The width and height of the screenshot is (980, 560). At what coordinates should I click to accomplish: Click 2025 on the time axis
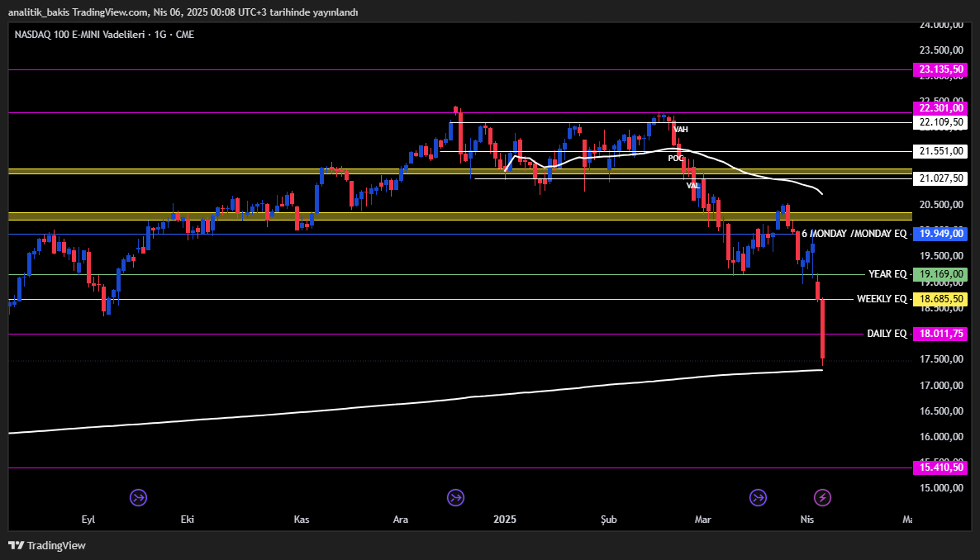pyautogui.click(x=505, y=520)
